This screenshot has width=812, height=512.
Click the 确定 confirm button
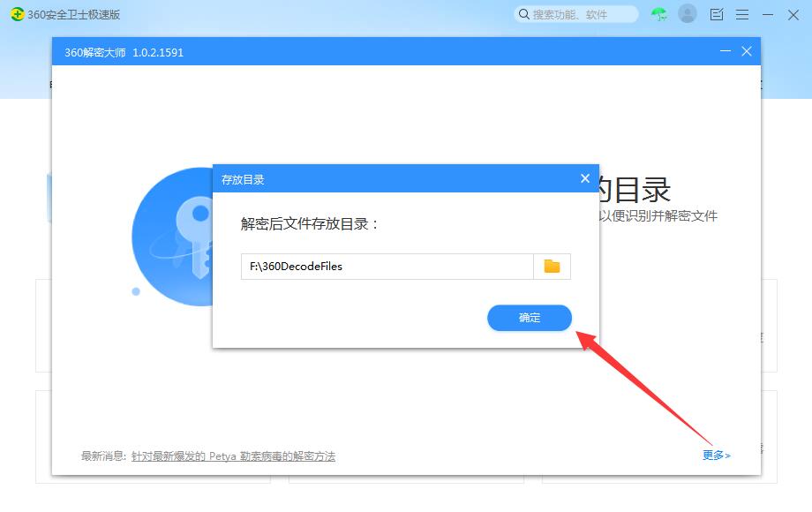(x=530, y=317)
